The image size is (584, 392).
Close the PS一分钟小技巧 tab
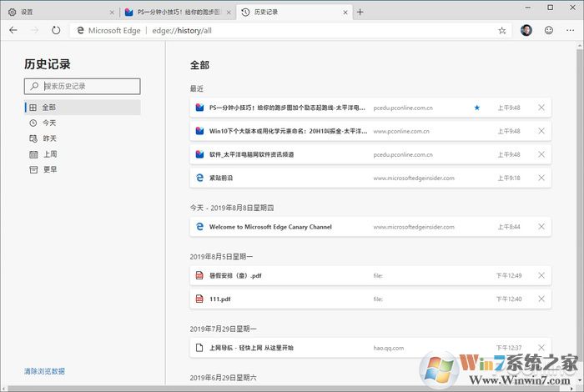(x=229, y=13)
